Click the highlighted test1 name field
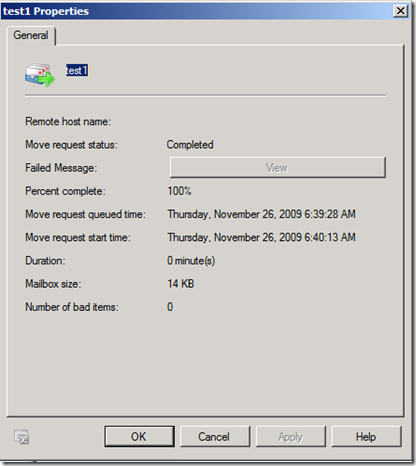Viewport: 416px width, 466px height. [77, 70]
